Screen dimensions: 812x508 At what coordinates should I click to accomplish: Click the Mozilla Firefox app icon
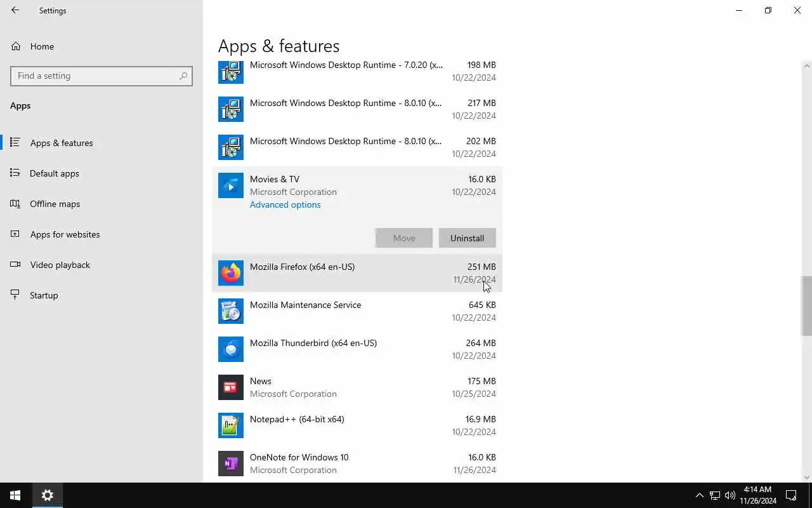point(231,273)
